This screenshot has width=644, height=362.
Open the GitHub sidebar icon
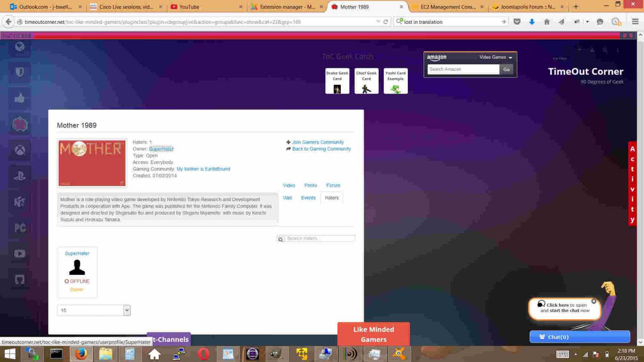(20, 280)
